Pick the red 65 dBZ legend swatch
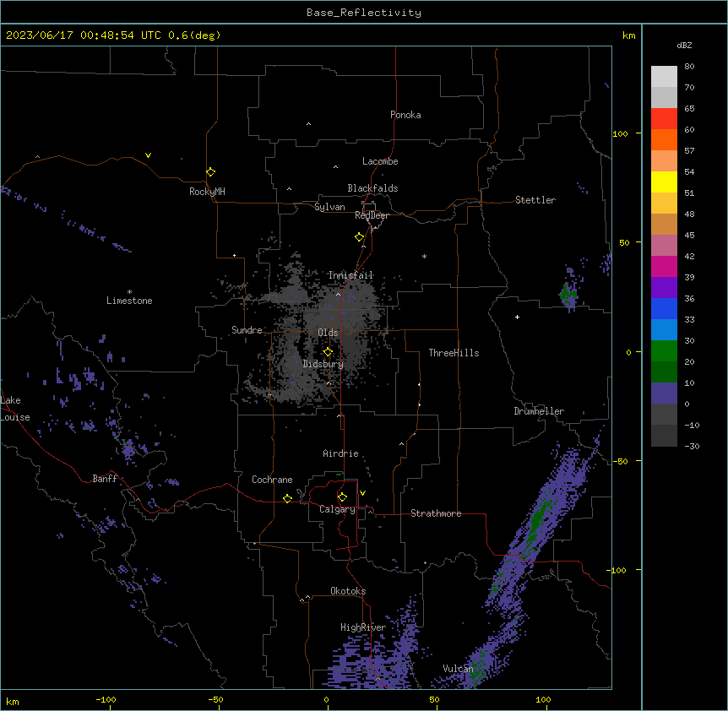 click(x=664, y=118)
